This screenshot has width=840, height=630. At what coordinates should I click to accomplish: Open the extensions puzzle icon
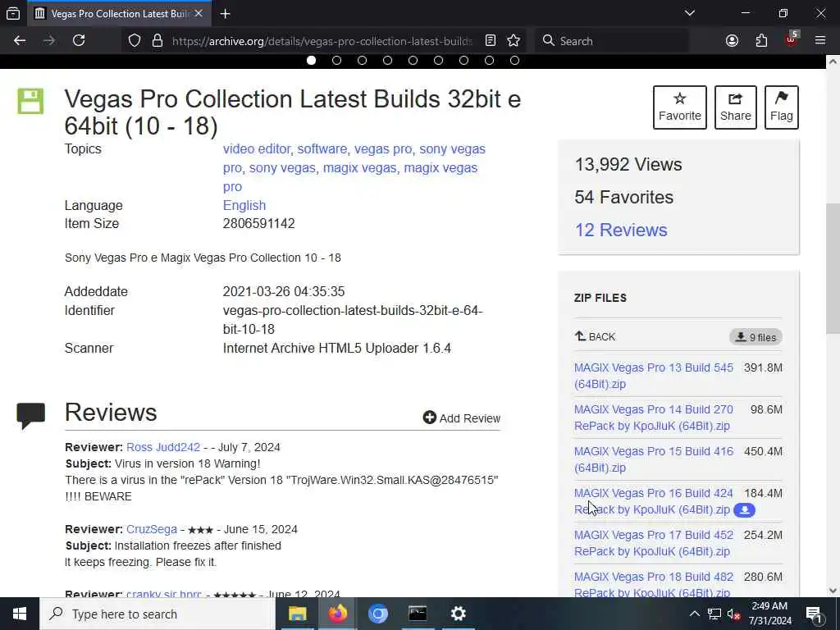point(761,41)
